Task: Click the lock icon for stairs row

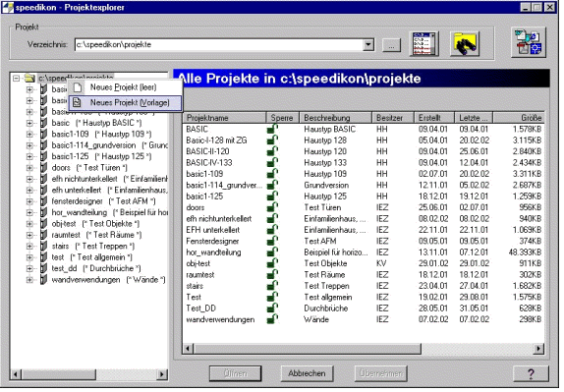Action: coord(272,286)
